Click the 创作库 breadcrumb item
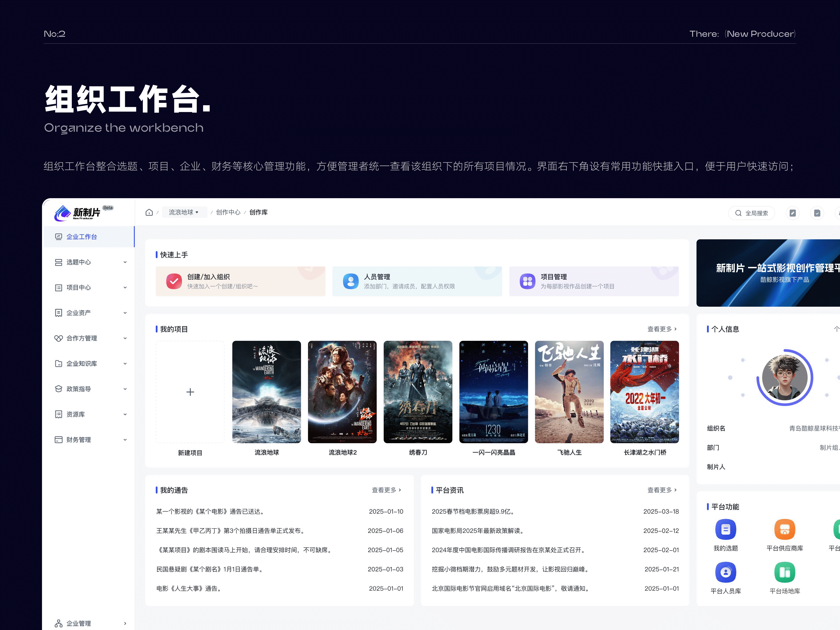This screenshot has height=630, width=840. pos(259,212)
